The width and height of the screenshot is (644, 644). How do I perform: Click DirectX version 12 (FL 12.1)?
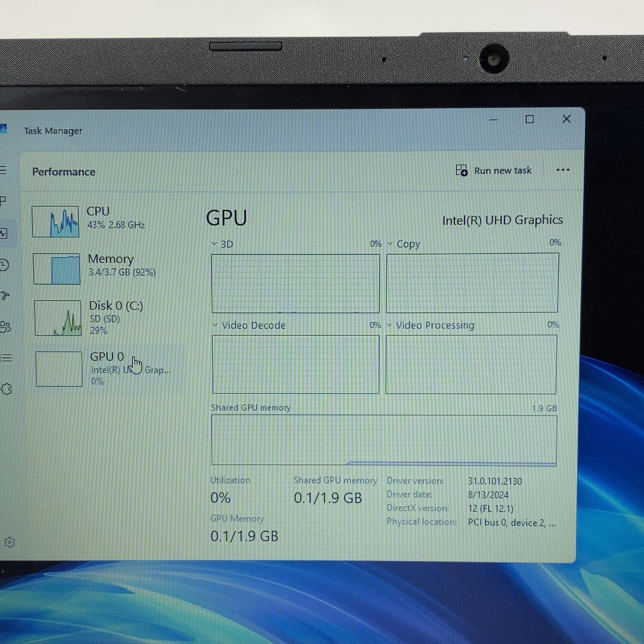(x=491, y=509)
